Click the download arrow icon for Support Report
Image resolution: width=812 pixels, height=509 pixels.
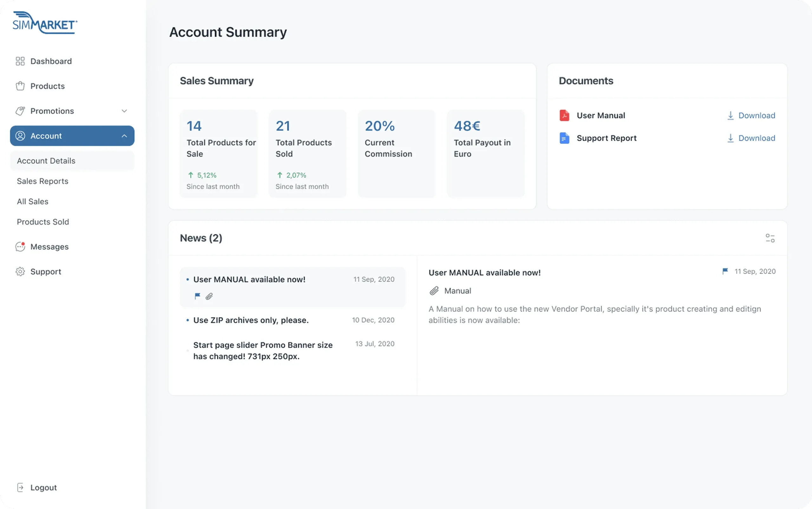730,138
